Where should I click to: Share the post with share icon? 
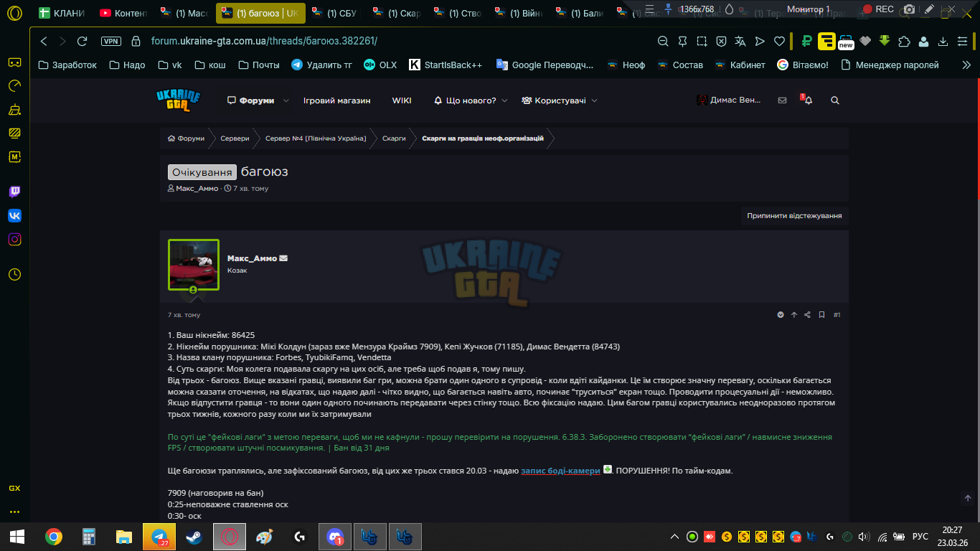808,315
